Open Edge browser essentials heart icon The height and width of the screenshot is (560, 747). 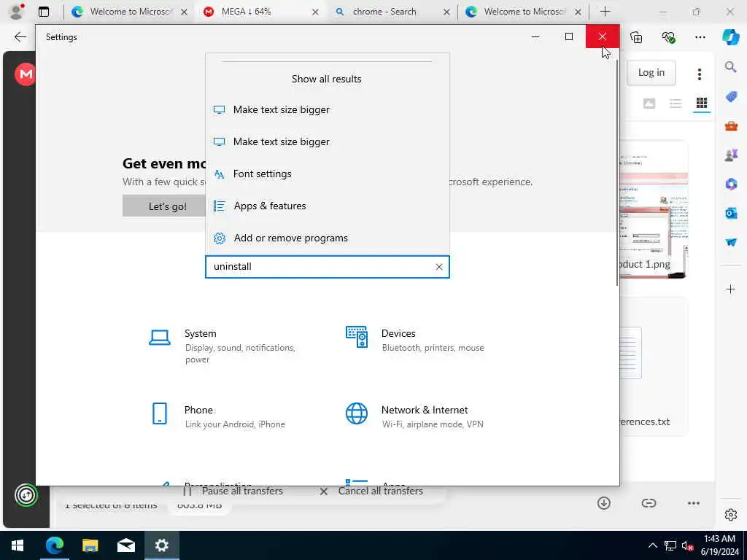pos(668,37)
